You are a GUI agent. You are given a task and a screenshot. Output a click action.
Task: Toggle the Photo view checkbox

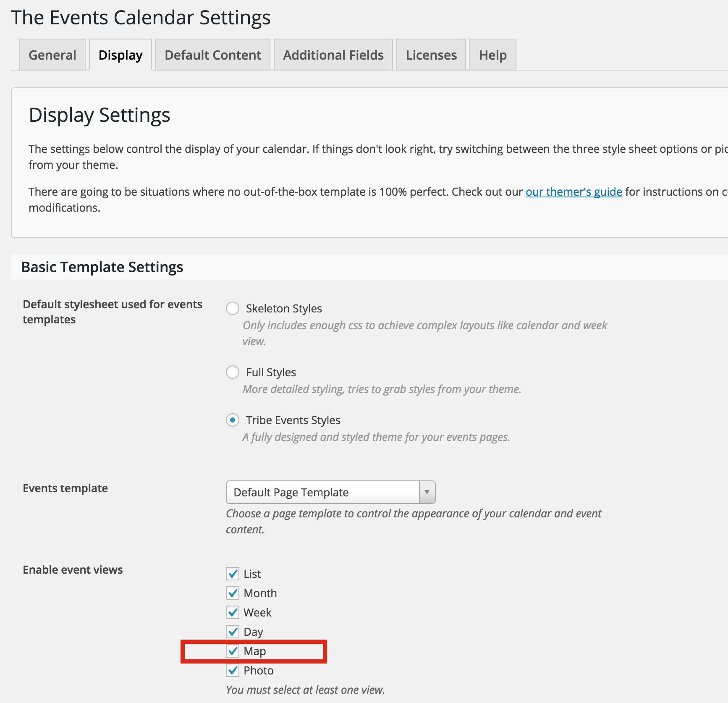(233, 670)
